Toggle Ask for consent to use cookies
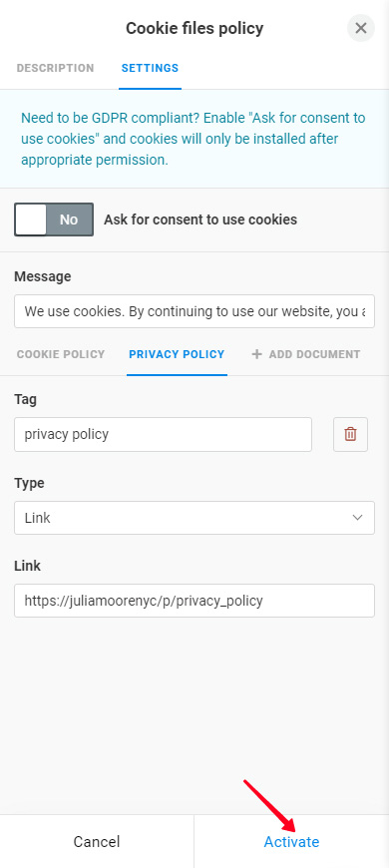This screenshot has height=868, width=389. (54, 219)
